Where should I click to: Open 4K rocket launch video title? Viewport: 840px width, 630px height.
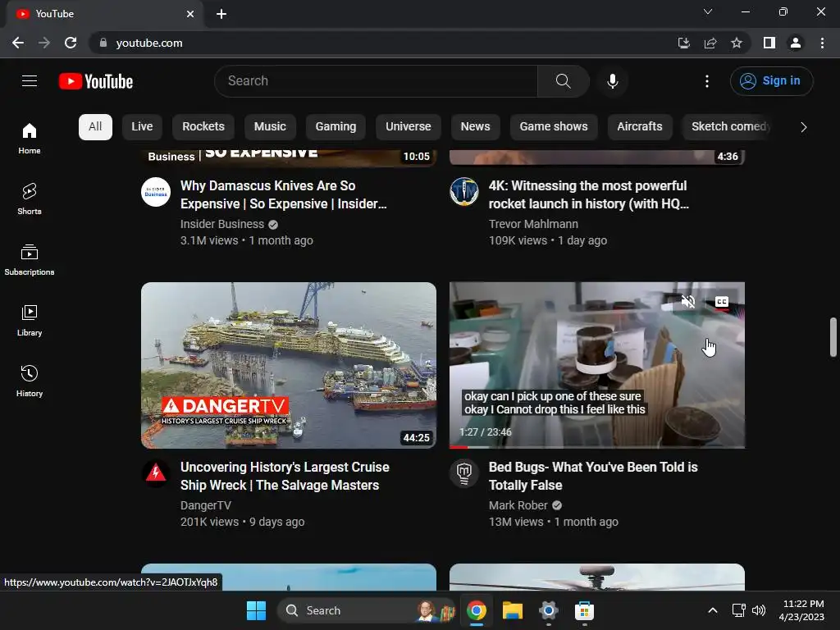[x=589, y=194]
